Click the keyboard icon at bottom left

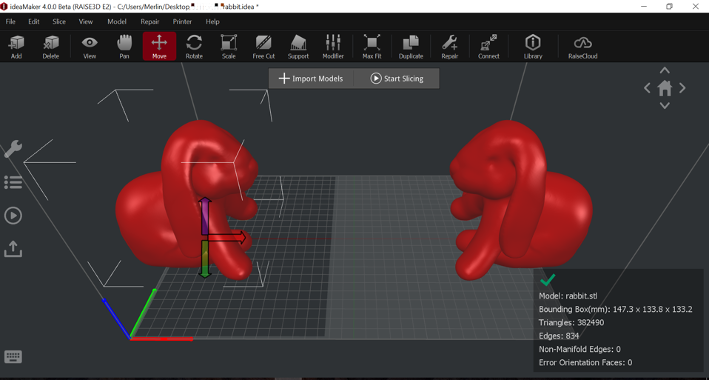[13, 357]
